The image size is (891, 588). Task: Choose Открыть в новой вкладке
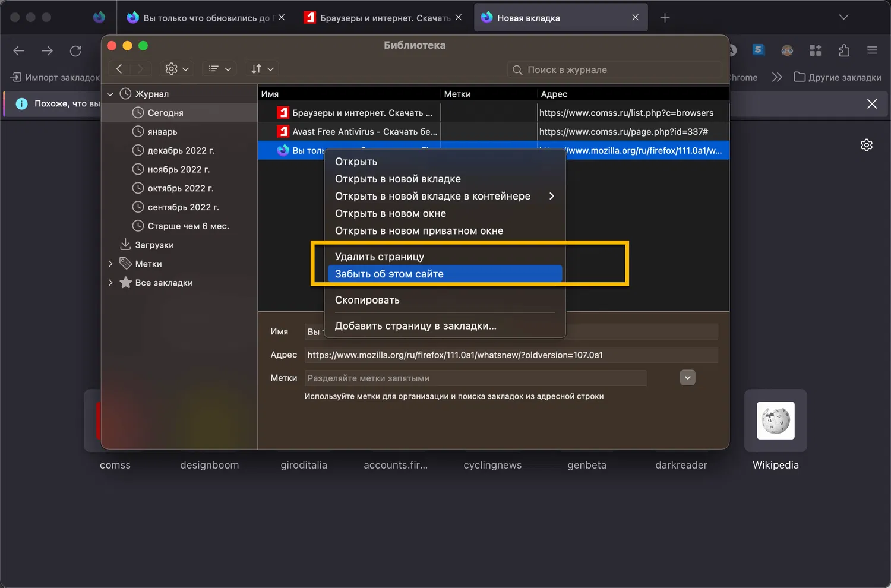445,179
